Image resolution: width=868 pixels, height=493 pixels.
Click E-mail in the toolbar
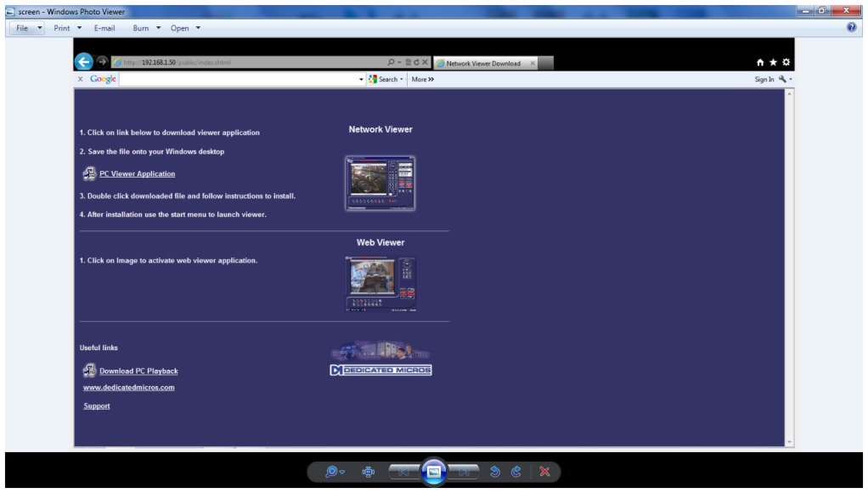[104, 28]
